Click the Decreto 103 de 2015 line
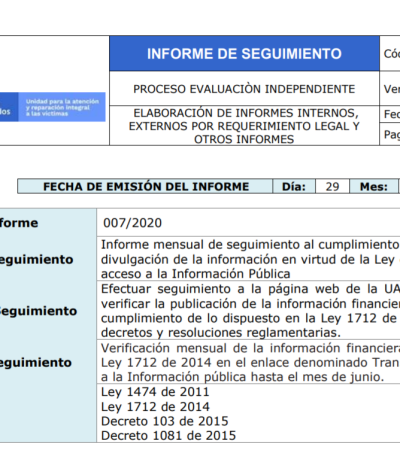Screen dimensions: 400x450 click(x=165, y=421)
